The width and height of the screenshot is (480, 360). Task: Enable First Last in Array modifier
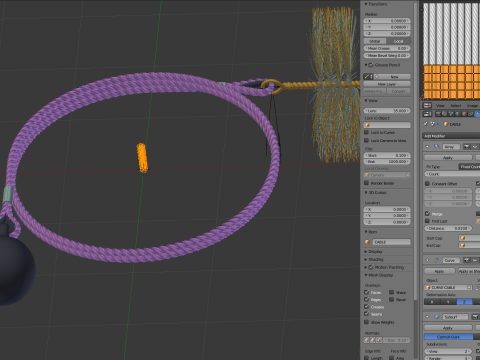[427, 221]
